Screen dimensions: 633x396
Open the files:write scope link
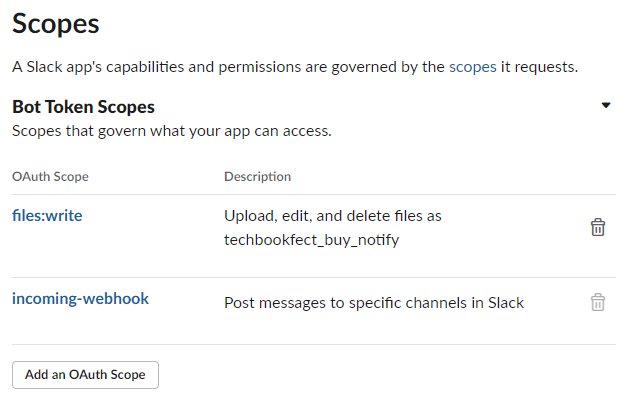tap(47, 216)
